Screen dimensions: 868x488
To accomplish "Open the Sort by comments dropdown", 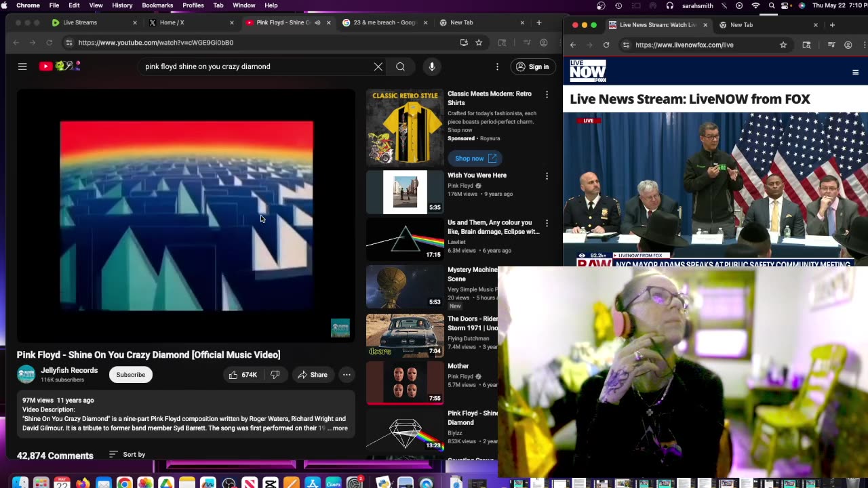I will (x=127, y=454).
